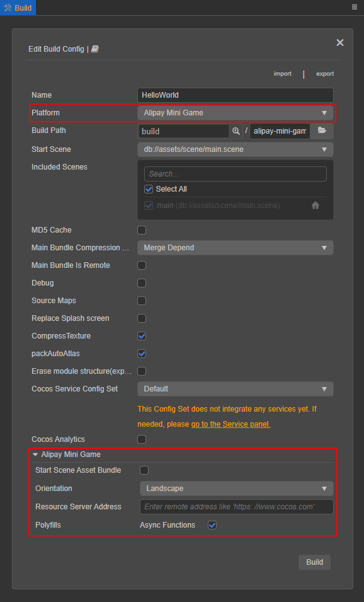
Task: Click the book documentation icon
Action: point(94,49)
